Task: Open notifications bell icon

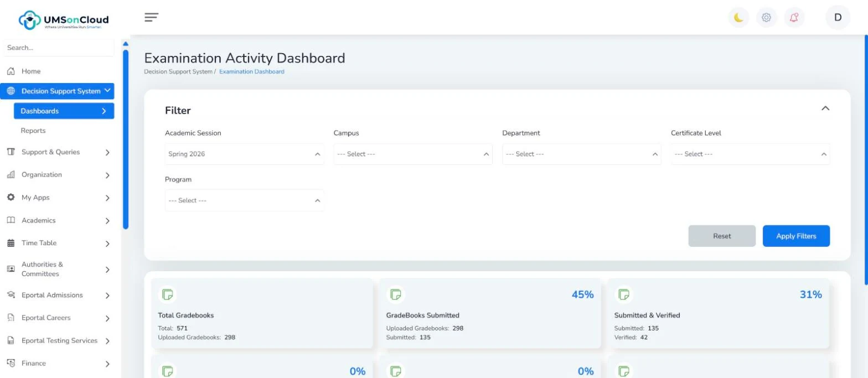Action: coord(794,18)
